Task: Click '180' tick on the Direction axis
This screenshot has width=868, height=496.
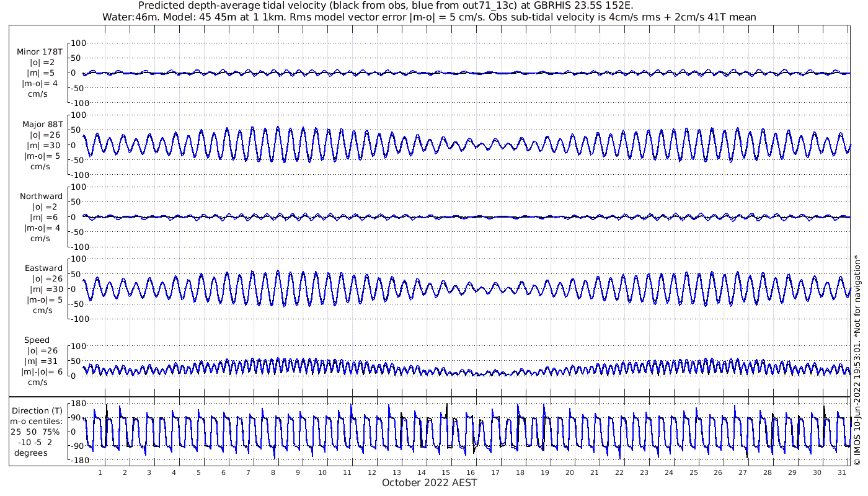Action: click(77, 404)
